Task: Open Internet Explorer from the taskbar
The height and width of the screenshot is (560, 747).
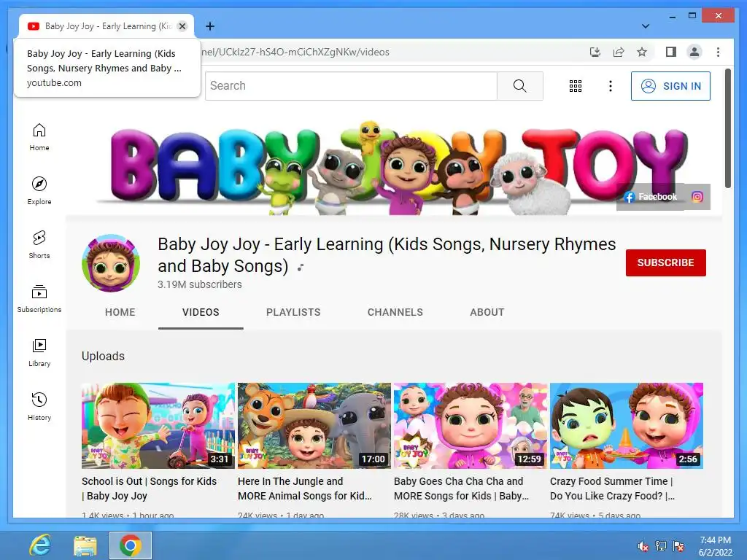Action: (40, 545)
